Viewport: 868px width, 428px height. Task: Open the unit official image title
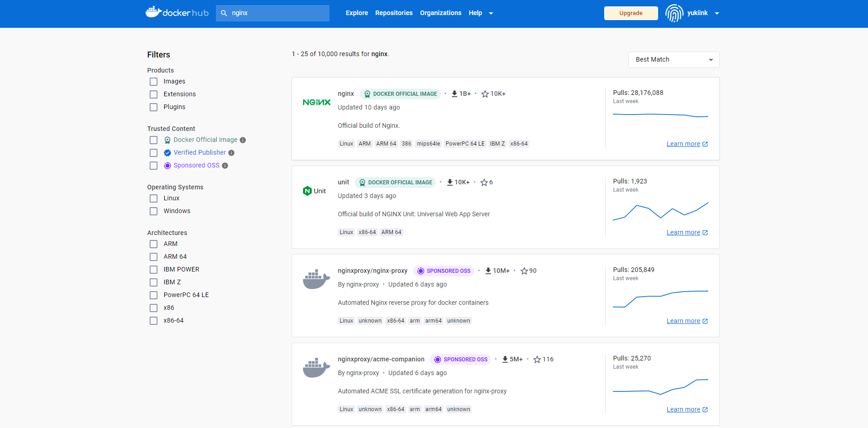pos(343,182)
